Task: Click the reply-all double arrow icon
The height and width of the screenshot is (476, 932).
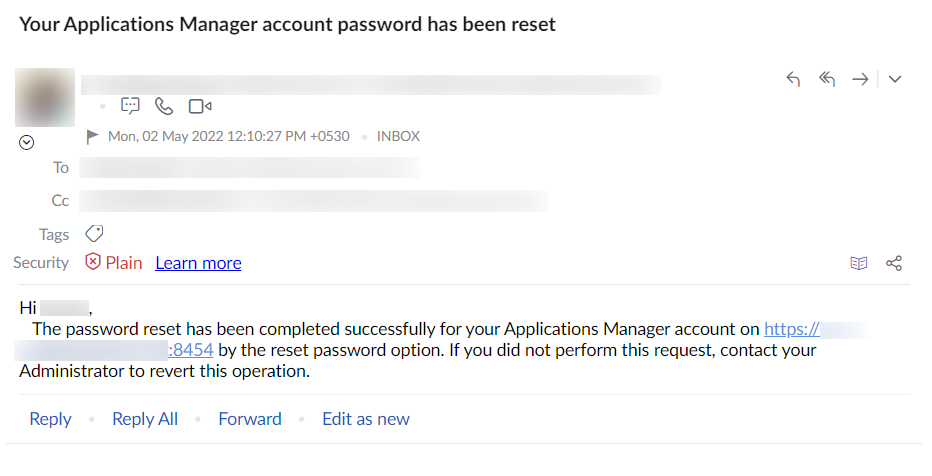Action: [x=827, y=80]
